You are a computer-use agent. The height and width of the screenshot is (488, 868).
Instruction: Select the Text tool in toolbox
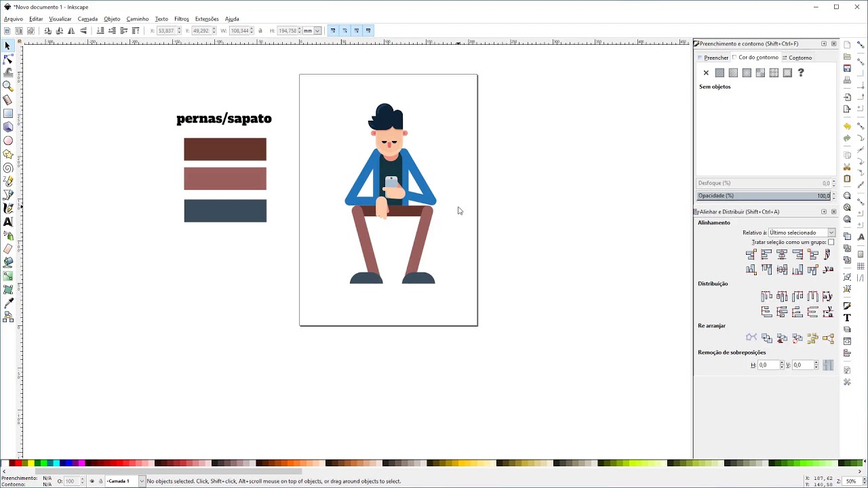(7, 222)
